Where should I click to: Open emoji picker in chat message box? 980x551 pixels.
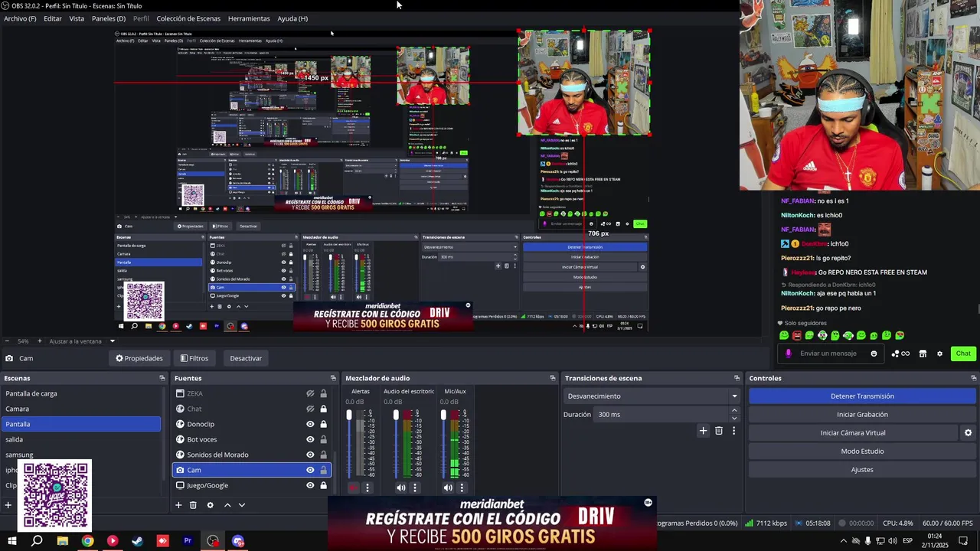(874, 354)
